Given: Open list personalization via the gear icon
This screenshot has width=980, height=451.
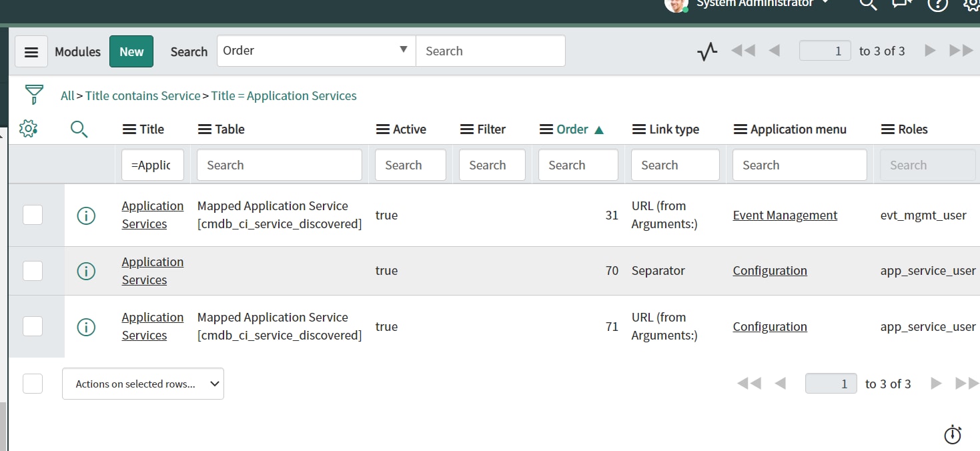Looking at the screenshot, I should tap(29, 129).
